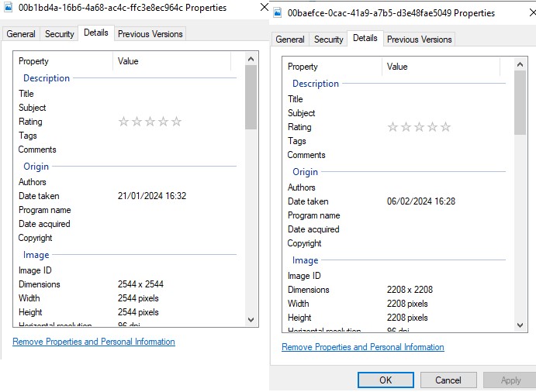Set fifth rating star in right window
This screenshot has height=392, width=536.
[445, 127]
